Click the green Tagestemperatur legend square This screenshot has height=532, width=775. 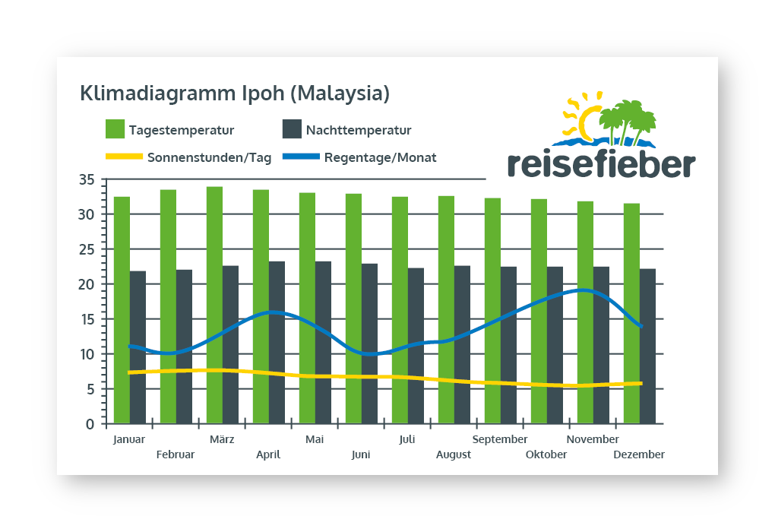[x=115, y=129]
